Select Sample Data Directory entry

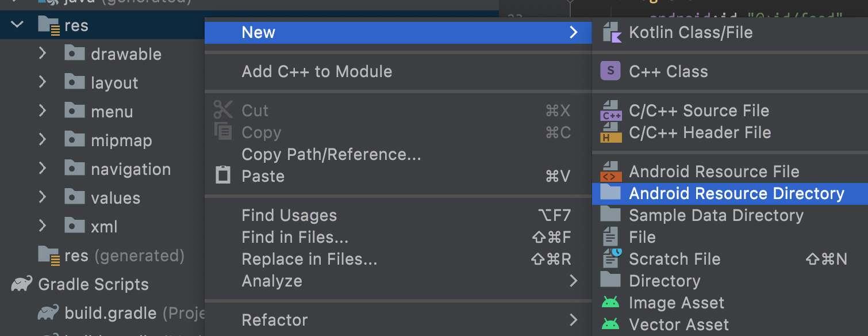[716, 215]
